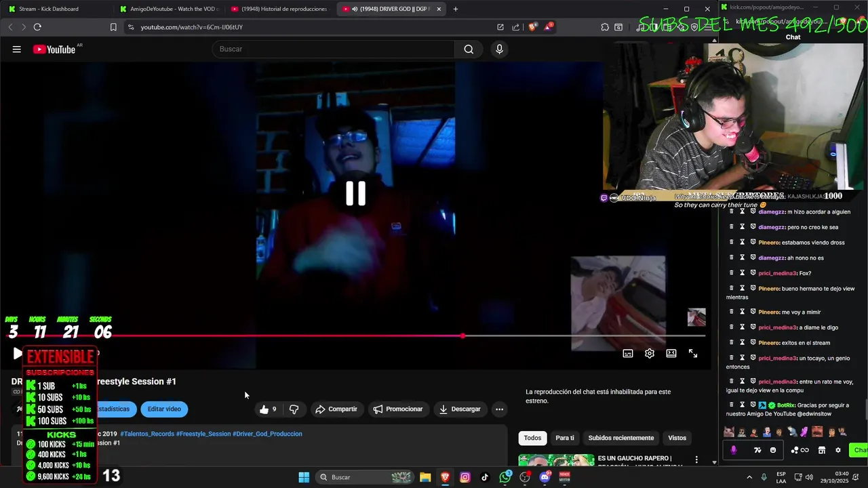Go back with browser back arrow
The width and height of the screenshot is (868, 488).
click(x=10, y=27)
